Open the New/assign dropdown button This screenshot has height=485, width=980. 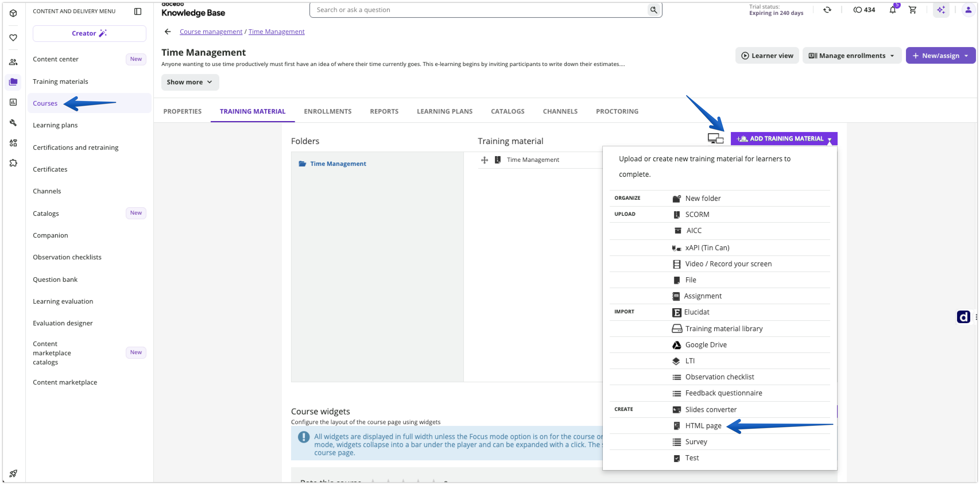(x=940, y=56)
